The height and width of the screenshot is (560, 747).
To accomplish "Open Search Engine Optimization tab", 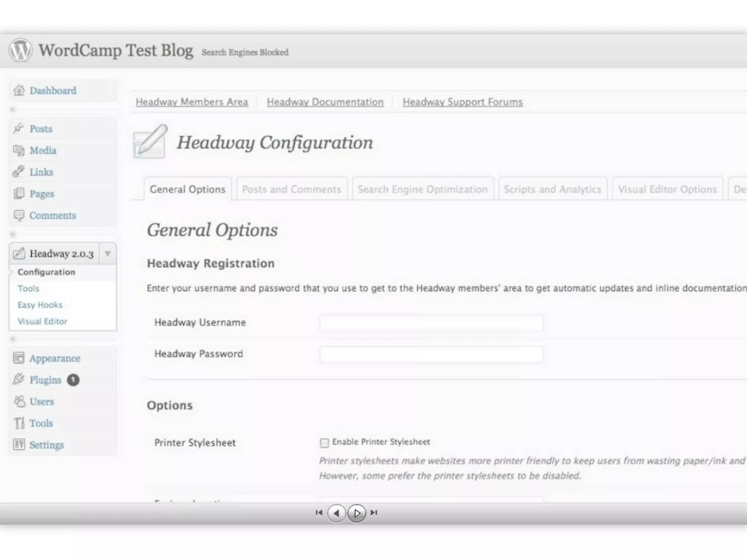I will pos(422,189).
